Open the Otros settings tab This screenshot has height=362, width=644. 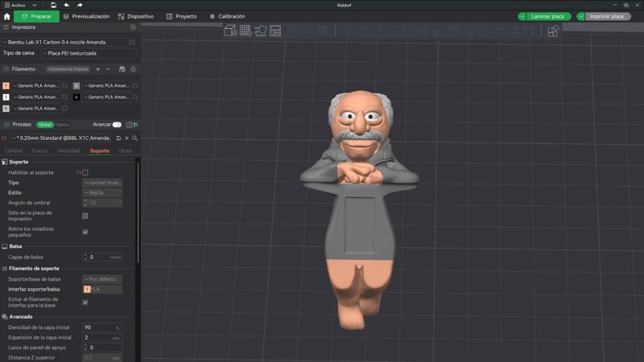click(x=126, y=151)
